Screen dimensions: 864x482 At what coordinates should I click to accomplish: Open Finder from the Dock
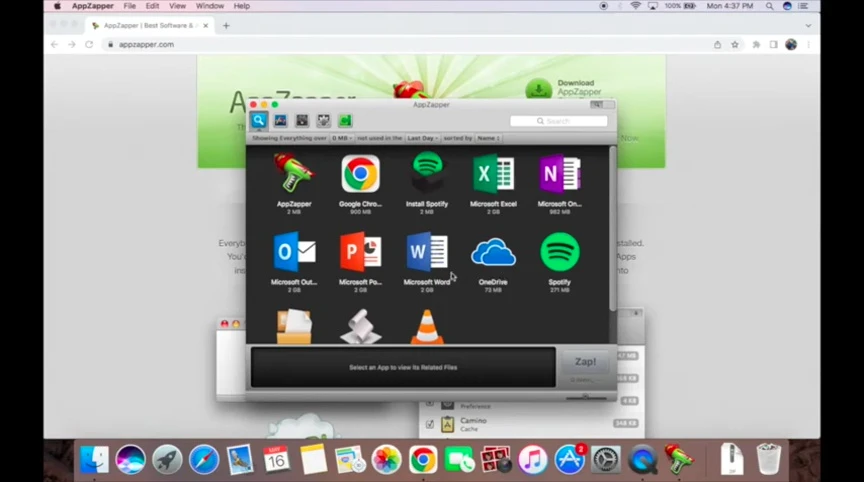[x=94, y=459]
